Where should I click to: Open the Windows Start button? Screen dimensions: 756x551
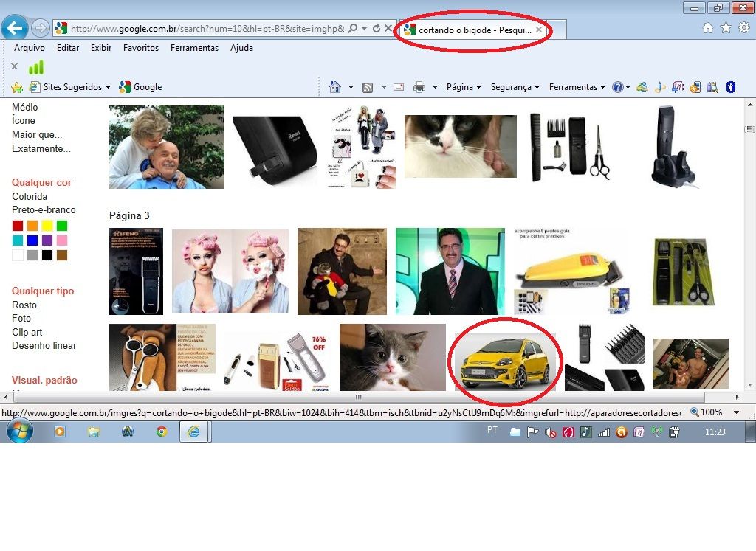[18, 432]
